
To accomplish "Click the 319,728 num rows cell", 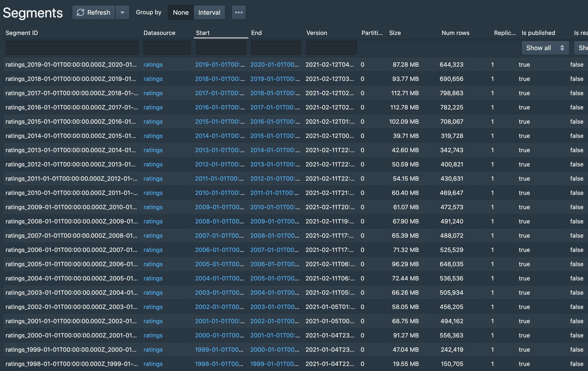I will [x=452, y=136].
